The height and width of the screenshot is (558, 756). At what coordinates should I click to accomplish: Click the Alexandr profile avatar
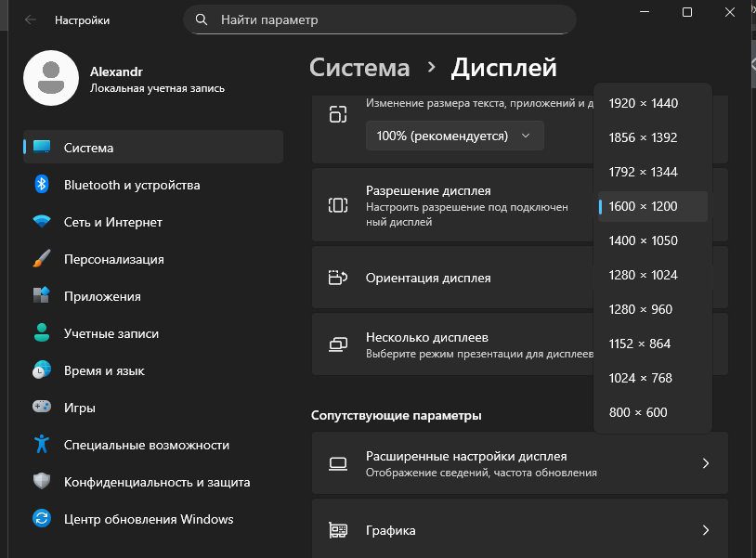51,78
